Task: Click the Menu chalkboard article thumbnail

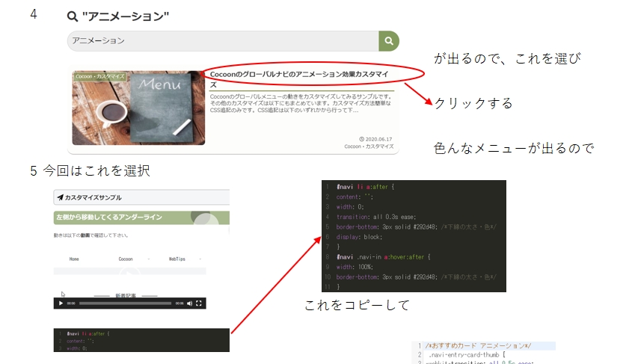Action: (138, 108)
